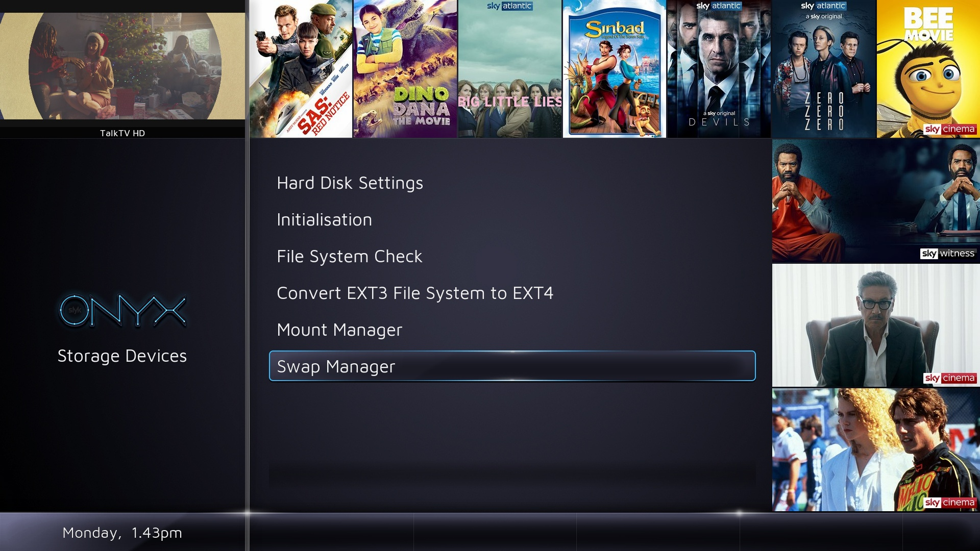Click the Monday 1.43pm clock
The width and height of the screenshot is (980, 551).
tap(122, 533)
